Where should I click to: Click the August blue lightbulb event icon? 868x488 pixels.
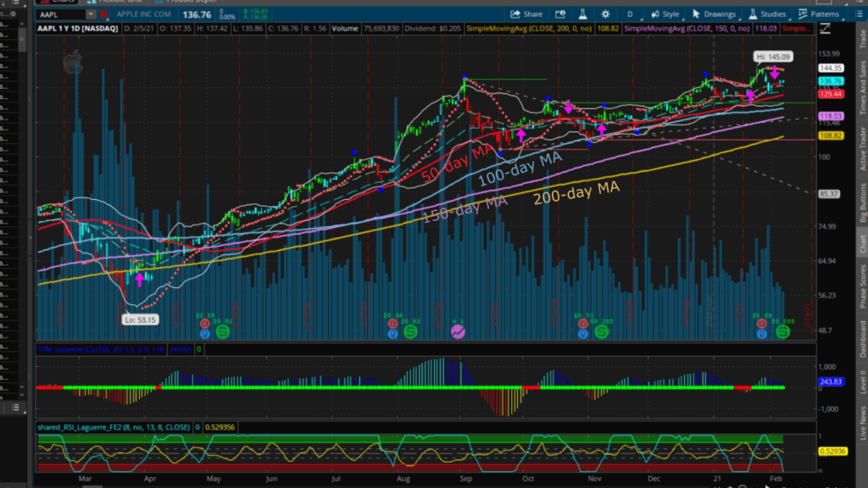pyautogui.click(x=392, y=334)
